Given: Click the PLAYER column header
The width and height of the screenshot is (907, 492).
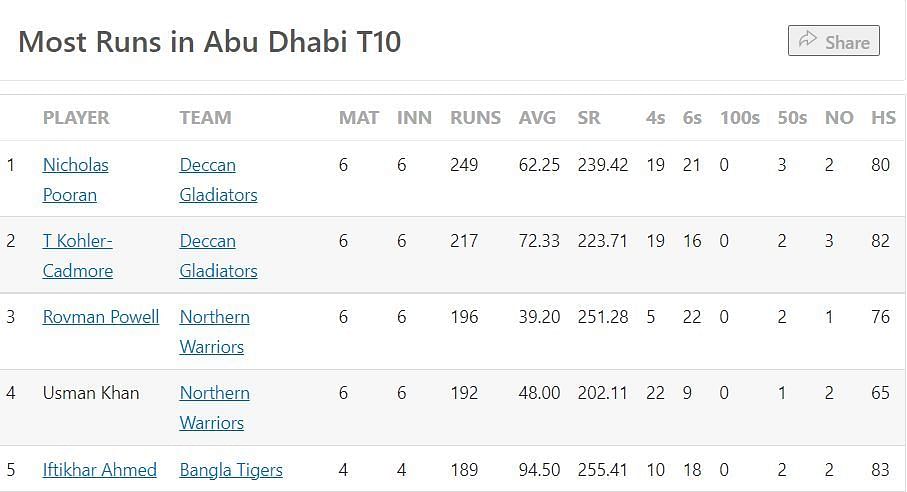Looking at the screenshot, I should tap(76, 118).
